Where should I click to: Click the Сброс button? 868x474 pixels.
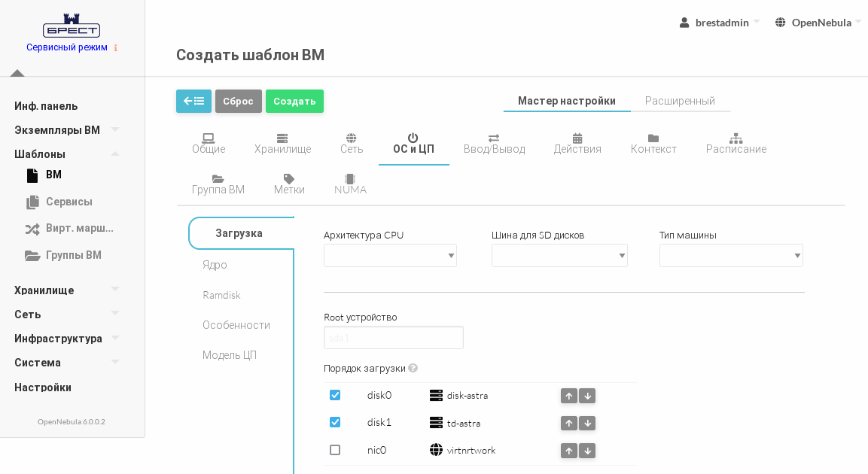pos(238,101)
